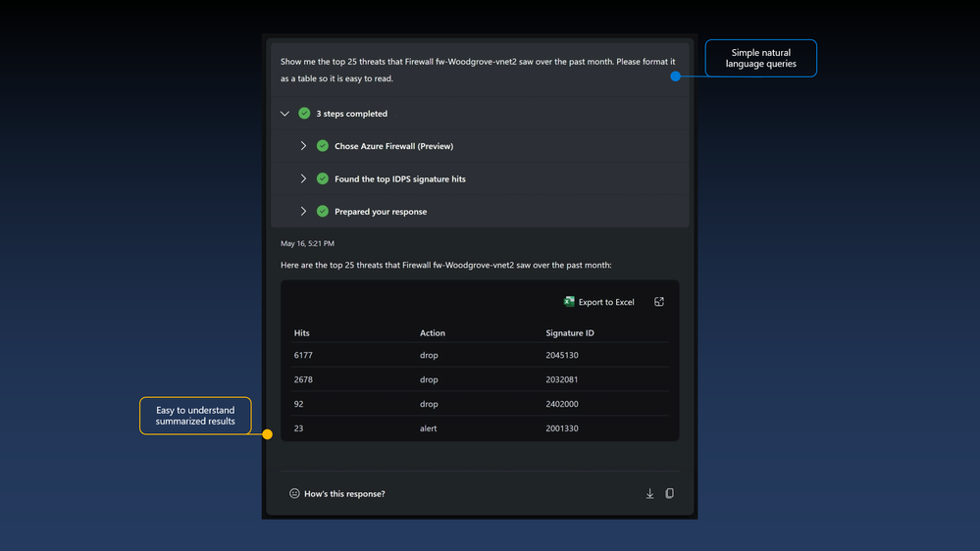
Task: Open the table in expanded view icon
Action: pyautogui.click(x=659, y=302)
